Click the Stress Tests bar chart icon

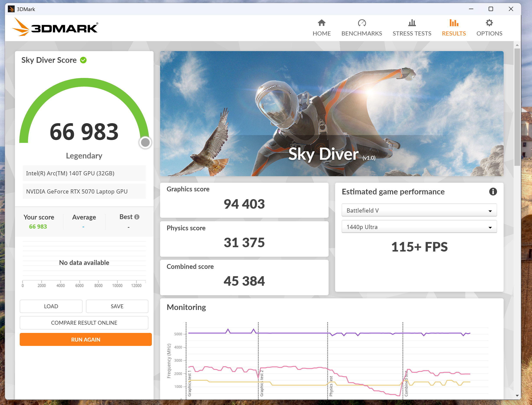coord(412,23)
